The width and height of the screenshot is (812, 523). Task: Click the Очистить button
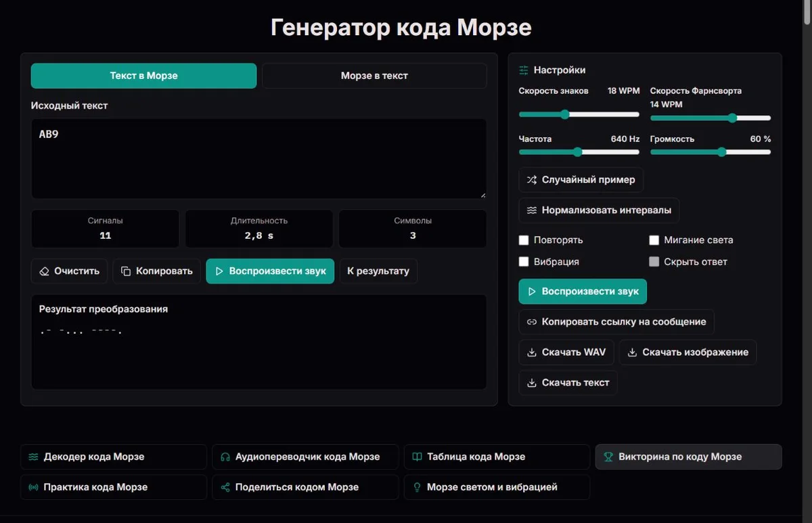click(69, 271)
